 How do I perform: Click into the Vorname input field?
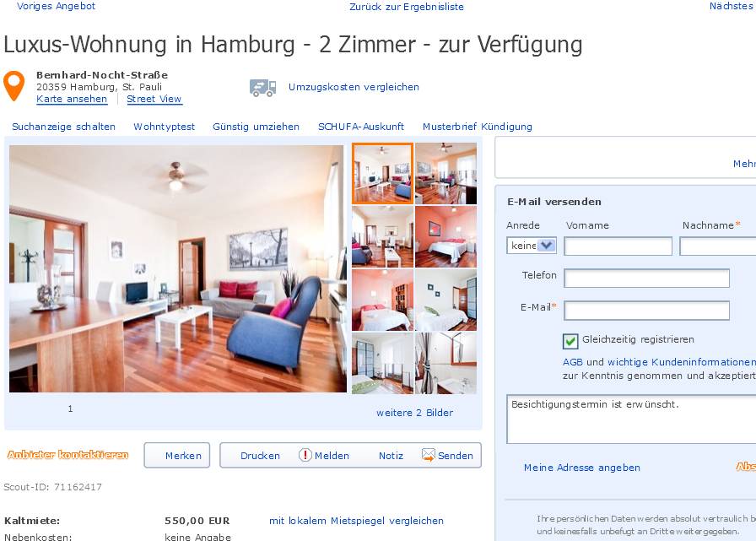click(x=618, y=246)
